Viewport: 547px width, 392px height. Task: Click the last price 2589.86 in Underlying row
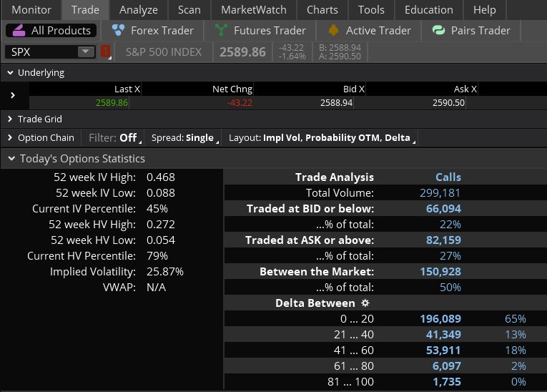click(x=112, y=102)
